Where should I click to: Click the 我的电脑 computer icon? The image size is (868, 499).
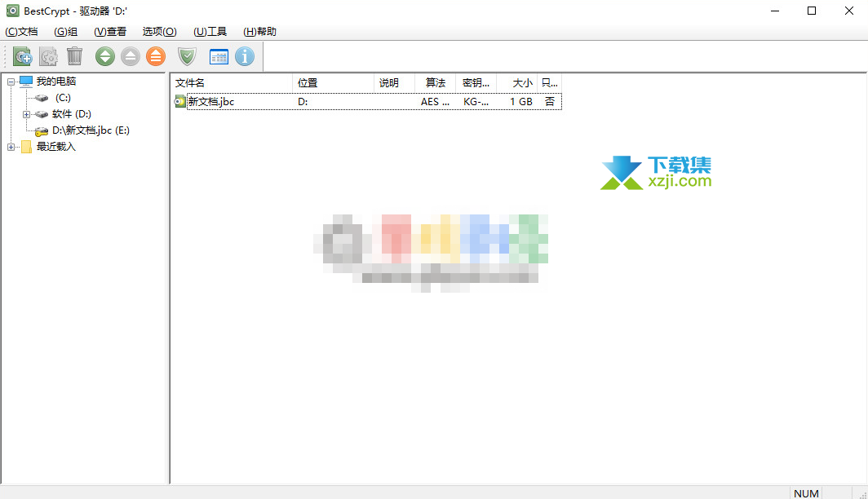[x=26, y=82]
